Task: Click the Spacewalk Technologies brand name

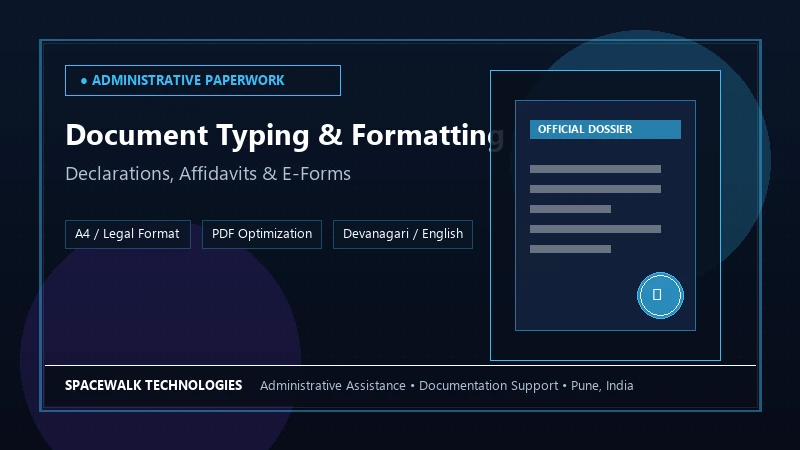Action: tap(153, 385)
